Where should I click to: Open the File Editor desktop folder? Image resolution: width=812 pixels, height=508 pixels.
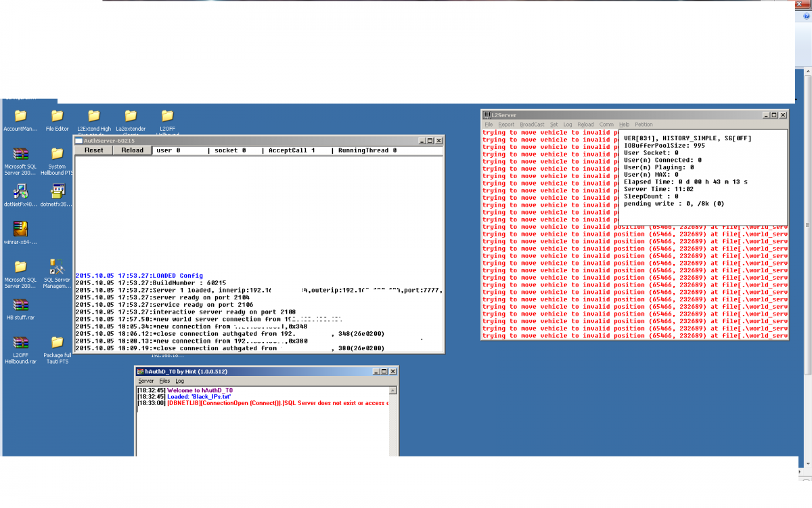pyautogui.click(x=57, y=117)
